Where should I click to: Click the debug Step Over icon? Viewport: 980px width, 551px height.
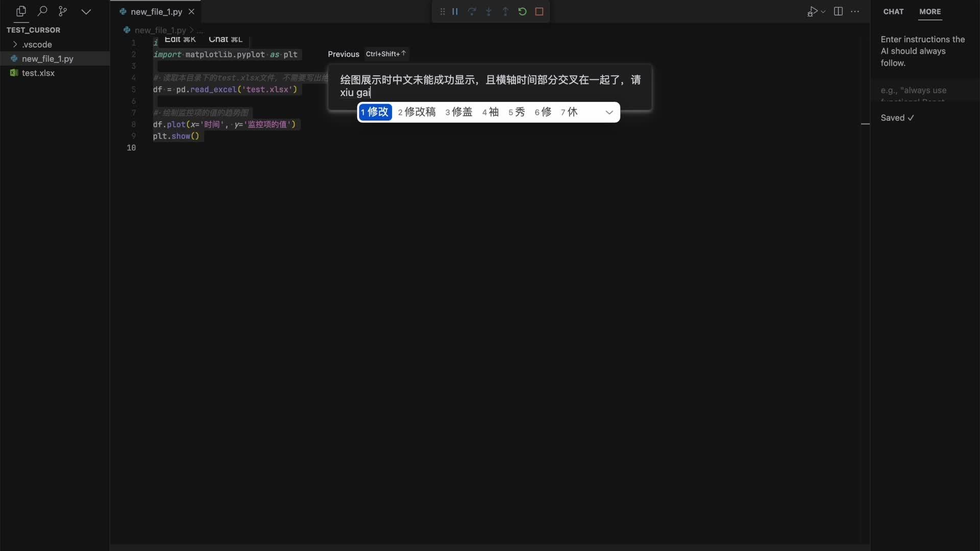point(472,12)
